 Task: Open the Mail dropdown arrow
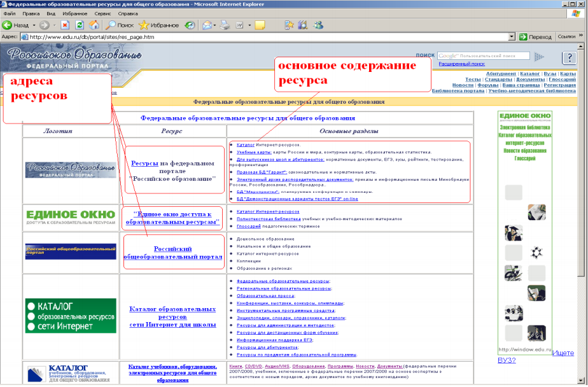tap(215, 25)
